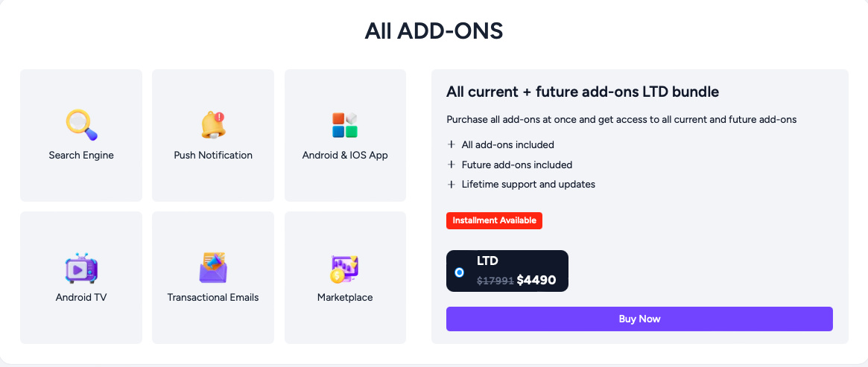The width and height of the screenshot is (868, 367).
Task: Click the Transactional Emails envelope icon
Action: pyautogui.click(x=213, y=268)
